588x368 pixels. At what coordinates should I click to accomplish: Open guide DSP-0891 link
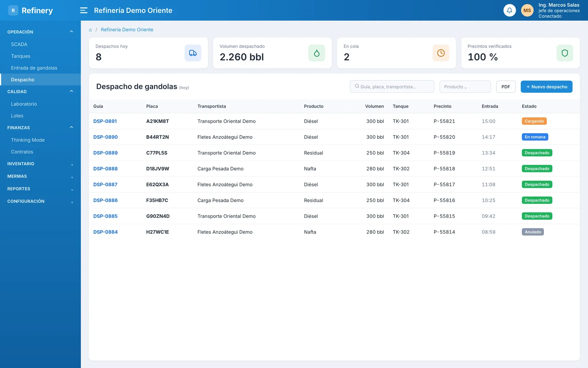[105, 121]
